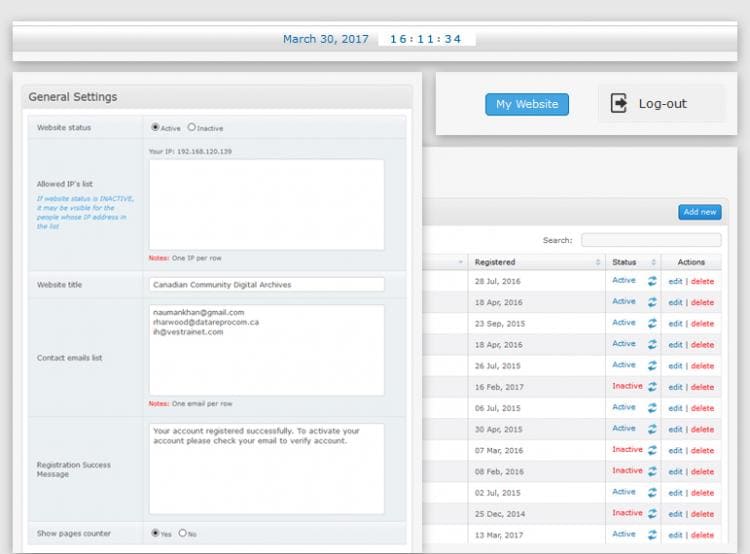The height and width of the screenshot is (554, 750).
Task: Click sort arrows left of the Registered header
Action: [461, 262]
